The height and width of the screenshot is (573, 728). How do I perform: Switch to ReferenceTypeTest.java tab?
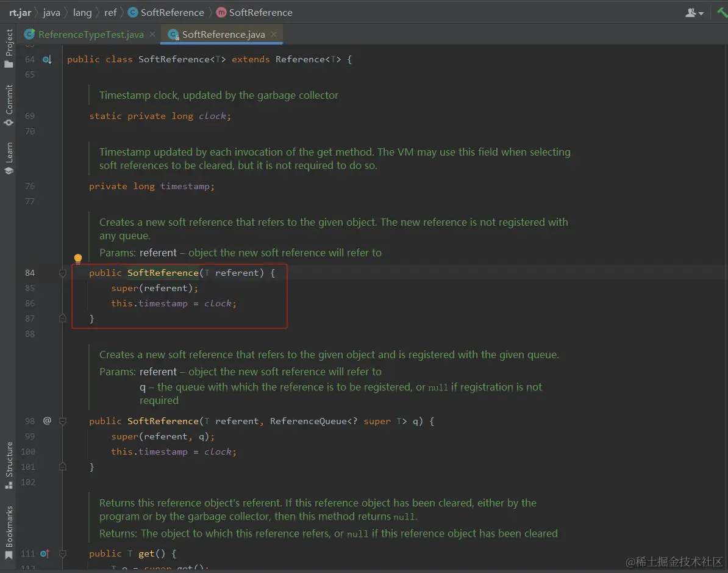point(91,34)
